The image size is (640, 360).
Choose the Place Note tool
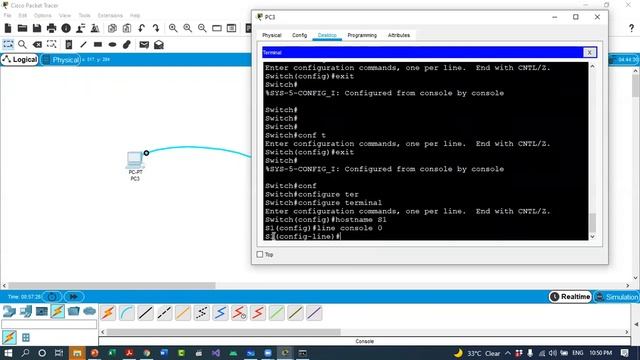pos(69,44)
